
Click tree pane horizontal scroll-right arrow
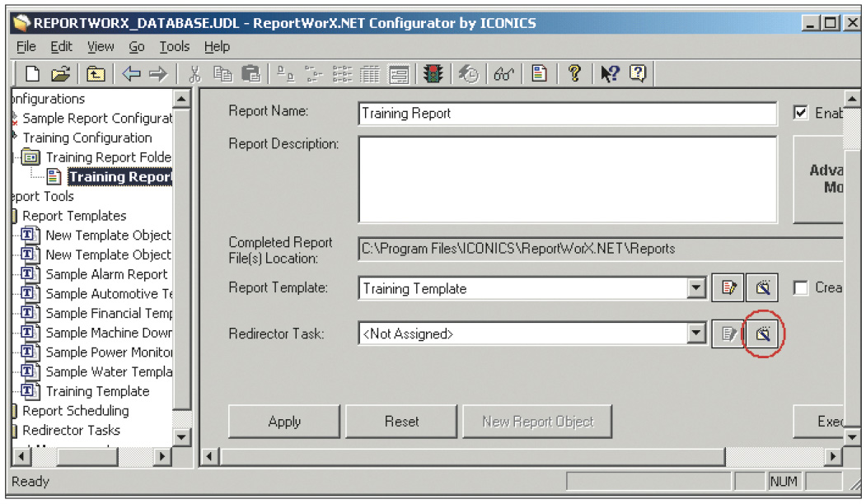[x=162, y=456]
